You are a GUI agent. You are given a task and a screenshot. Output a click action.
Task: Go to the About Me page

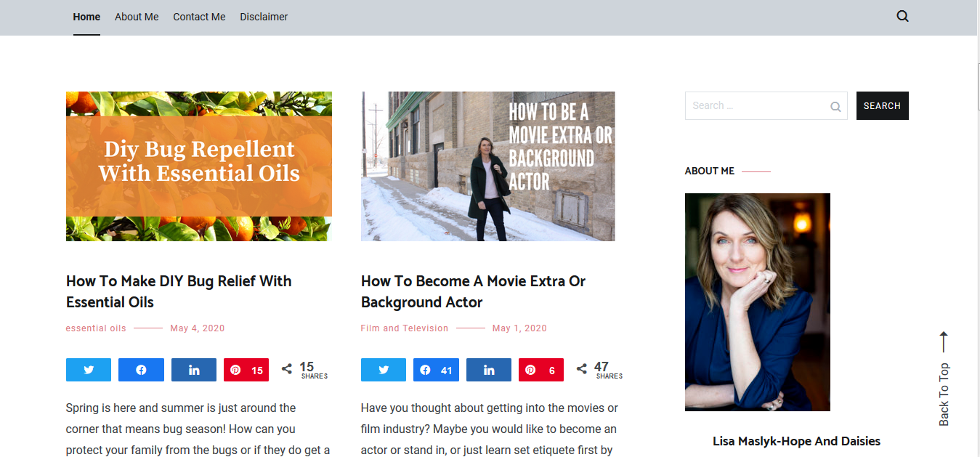pyautogui.click(x=137, y=17)
